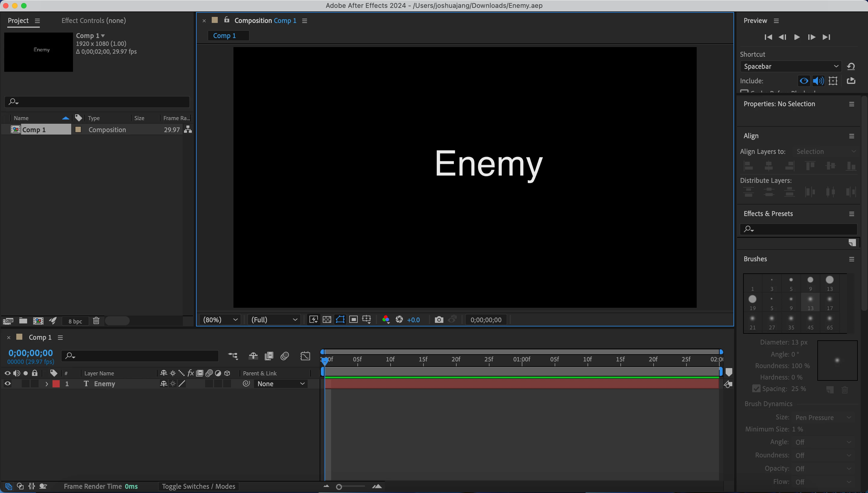Click Toggle Switches / Modes button
Image resolution: width=868 pixels, height=493 pixels.
tap(198, 486)
